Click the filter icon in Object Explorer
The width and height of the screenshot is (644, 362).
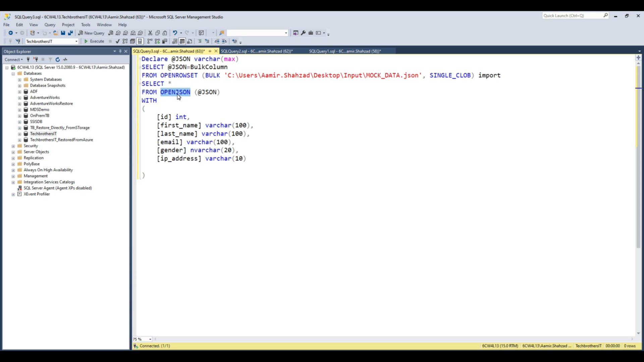point(50,59)
